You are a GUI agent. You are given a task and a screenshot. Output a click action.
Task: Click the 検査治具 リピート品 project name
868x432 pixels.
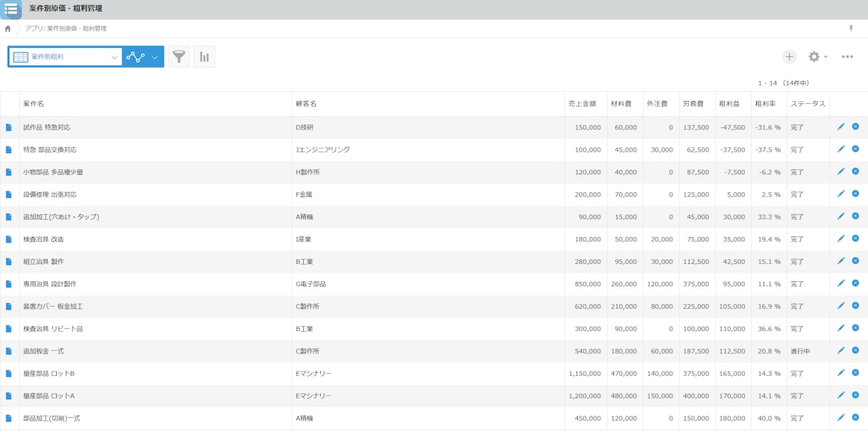pos(53,329)
